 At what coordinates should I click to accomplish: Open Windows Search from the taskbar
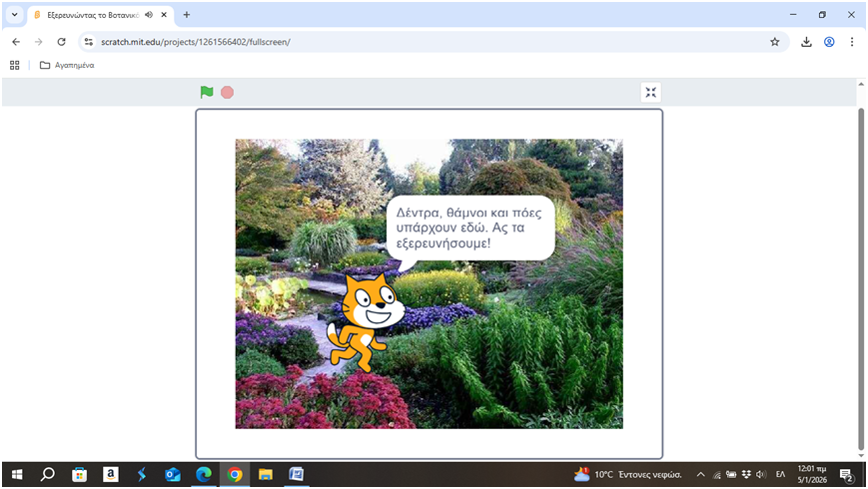point(47,474)
